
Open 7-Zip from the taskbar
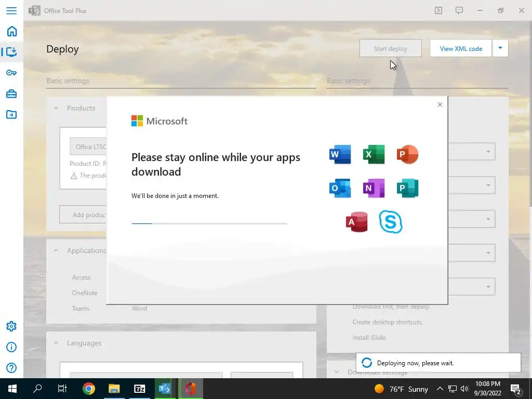point(139,389)
